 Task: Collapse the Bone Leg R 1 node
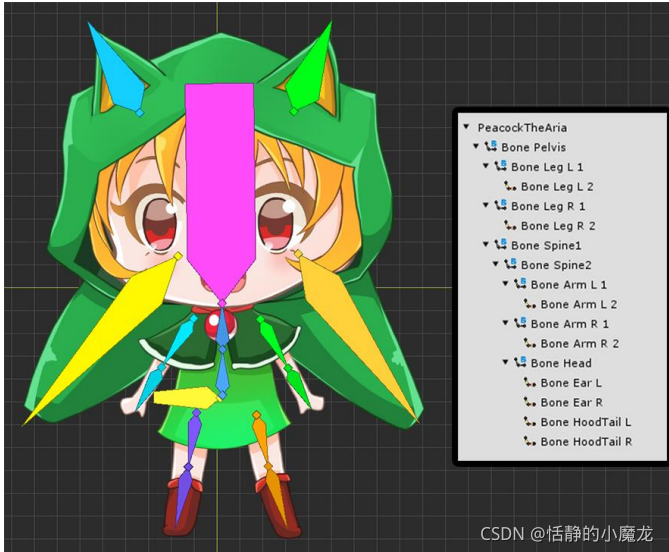point(486,205)
